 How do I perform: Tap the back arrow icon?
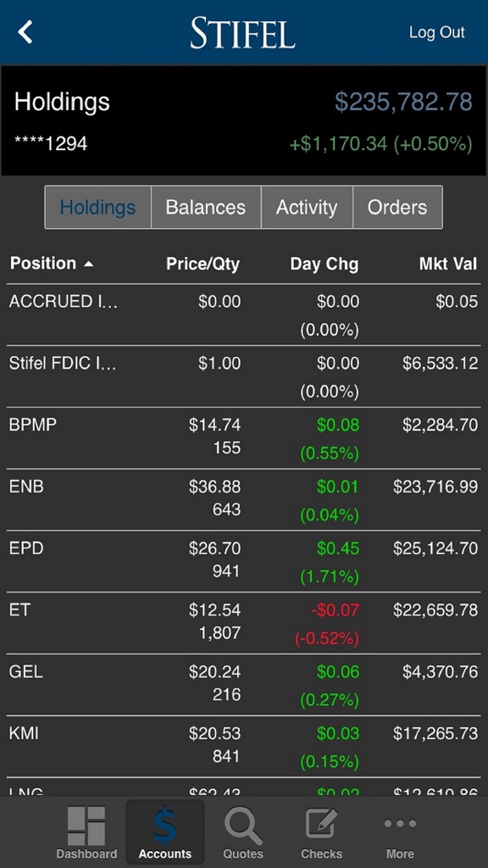[25, 31]
